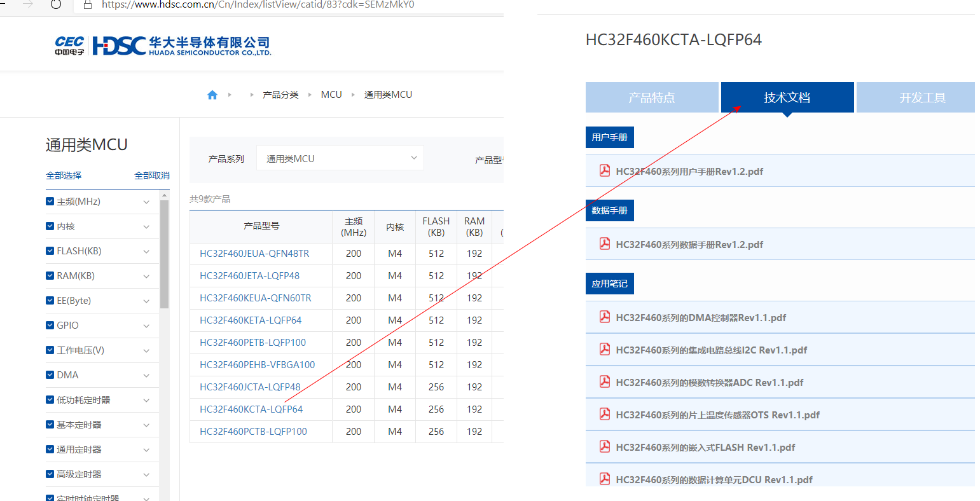Viewport: 980px width, 501px height.
Task: Click 通用类MCU in the breadcrumb
Action: click(x=388, y=95)
